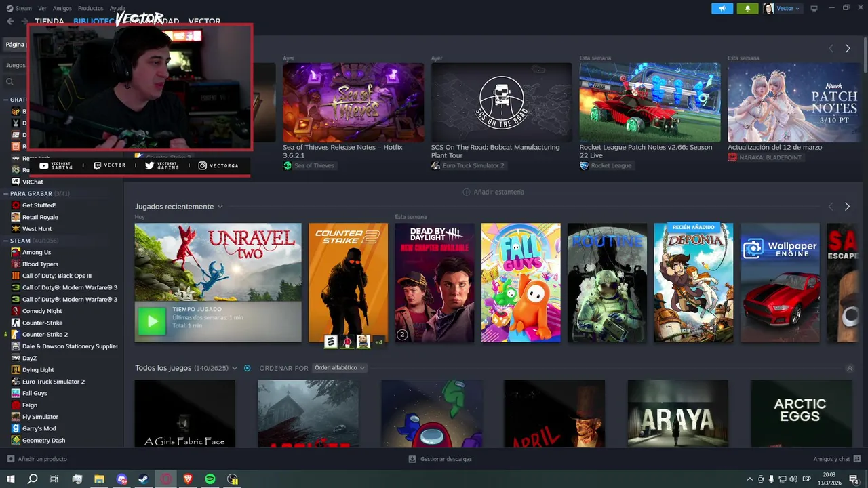Select Fly Simulator in sidebar
This screenshot has width=868, height=488.
point(40,417)
